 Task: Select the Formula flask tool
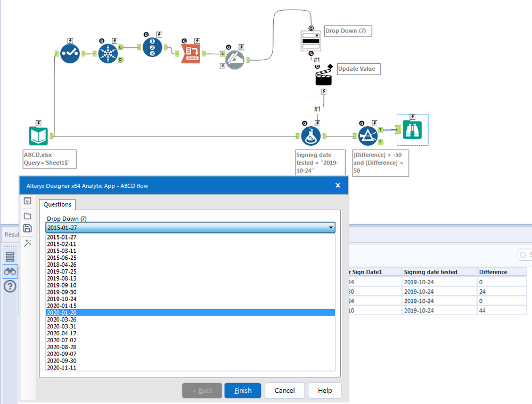(311, 136)
